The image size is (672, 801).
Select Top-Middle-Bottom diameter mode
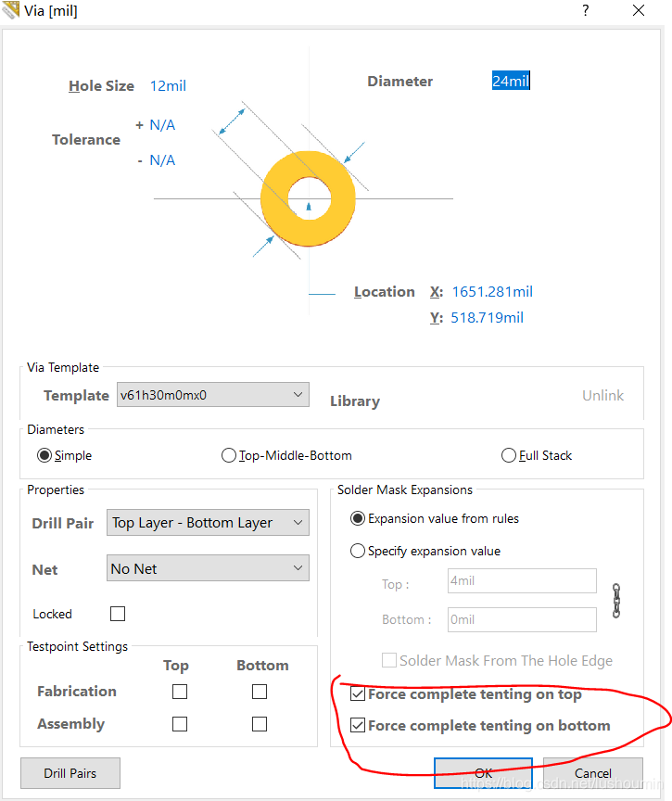[229, 455]
